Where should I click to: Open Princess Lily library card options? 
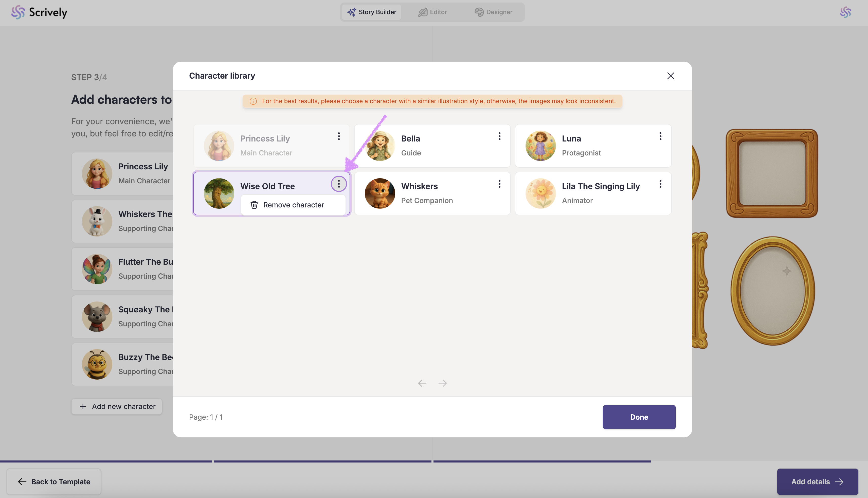(x=338, y=136)
